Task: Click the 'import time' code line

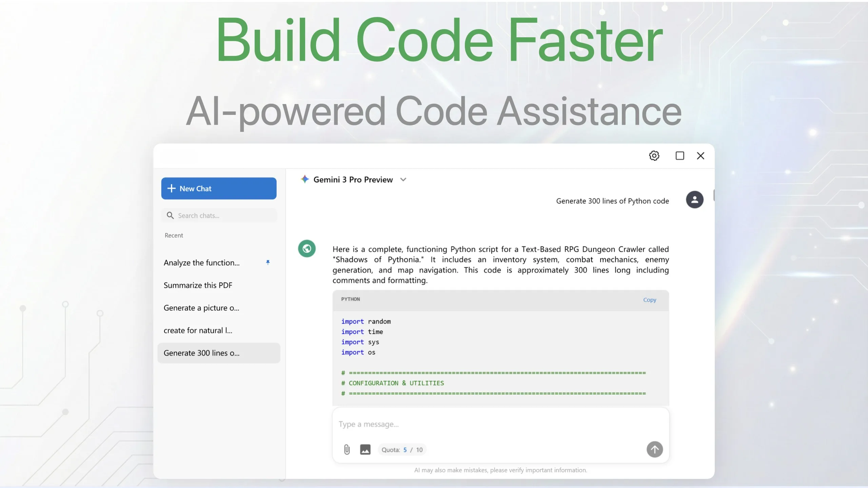Action: point(362,332)
